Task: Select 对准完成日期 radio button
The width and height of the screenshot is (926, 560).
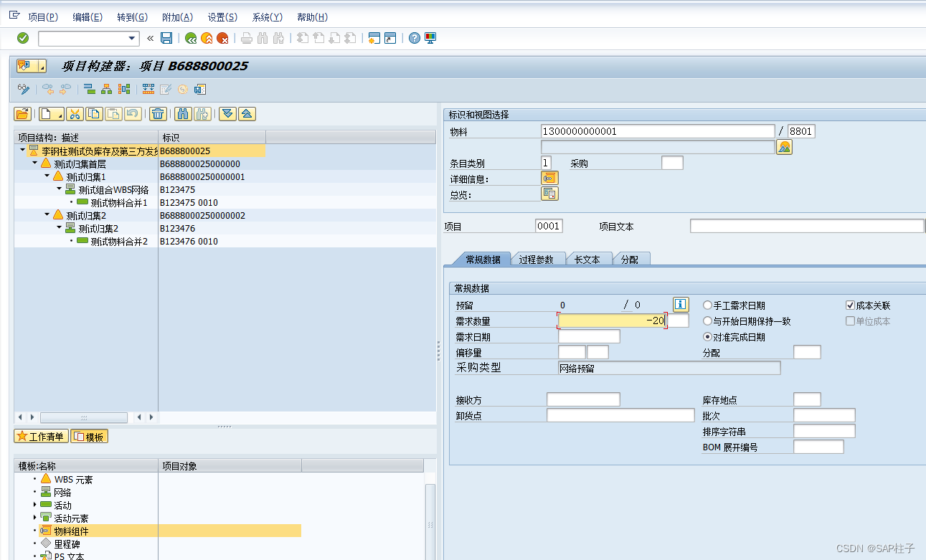Action: click(x=708, y=337)
